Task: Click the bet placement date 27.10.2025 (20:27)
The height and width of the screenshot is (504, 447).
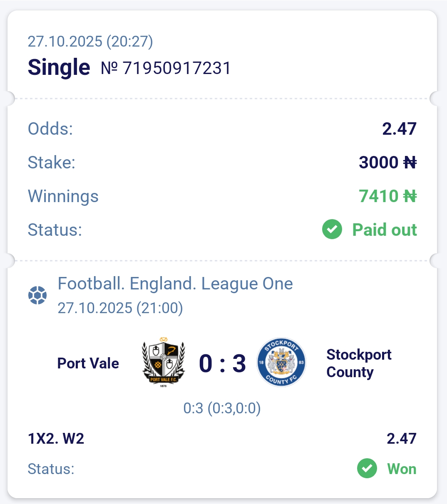Action: point(90,42)
